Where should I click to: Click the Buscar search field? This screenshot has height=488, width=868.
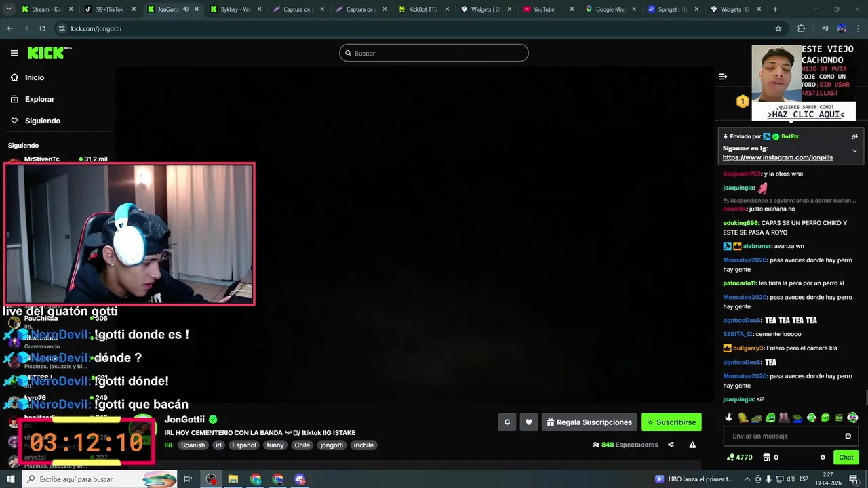click(x=434, y=53)
